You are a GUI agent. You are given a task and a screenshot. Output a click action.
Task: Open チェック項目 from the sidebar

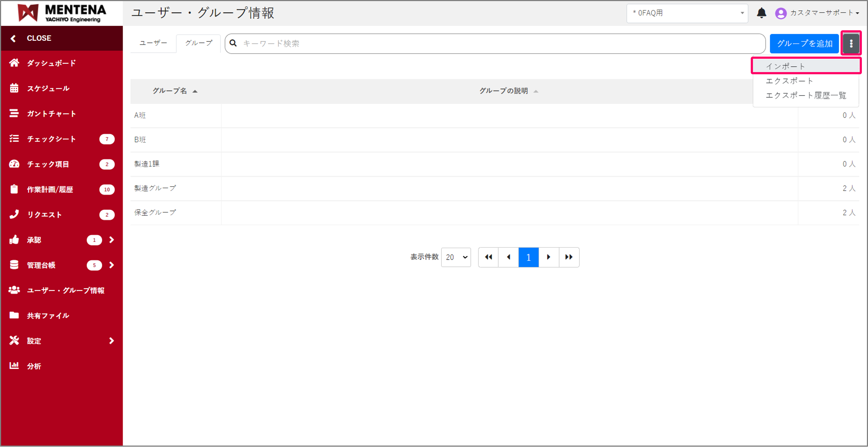pos(14,164)
